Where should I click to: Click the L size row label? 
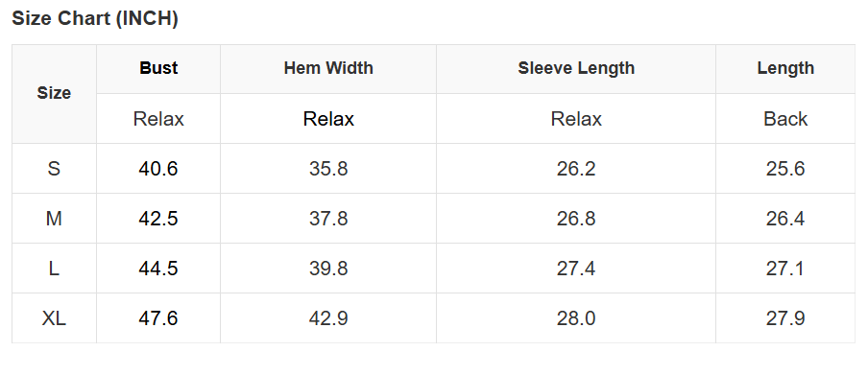(x=54, y=269)
